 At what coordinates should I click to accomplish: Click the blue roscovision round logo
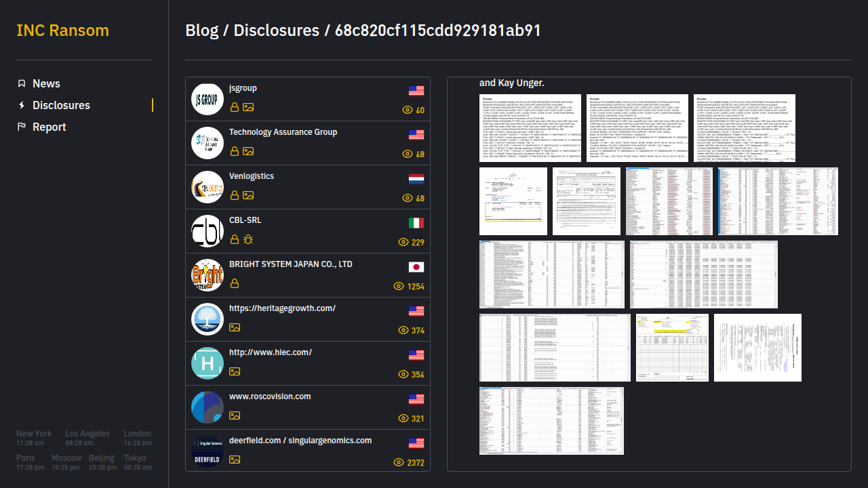click(208, 408)
